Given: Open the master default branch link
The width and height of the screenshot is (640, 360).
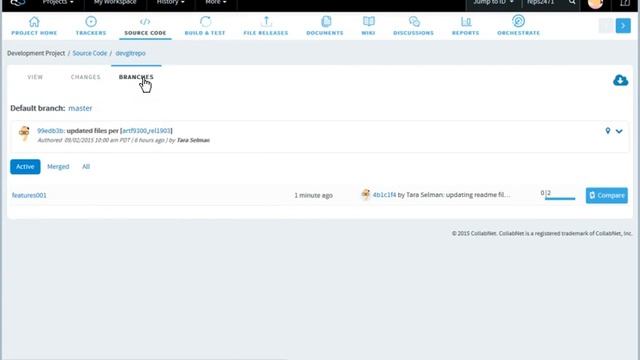Looking at the screenshot, I should click(80, 108).
